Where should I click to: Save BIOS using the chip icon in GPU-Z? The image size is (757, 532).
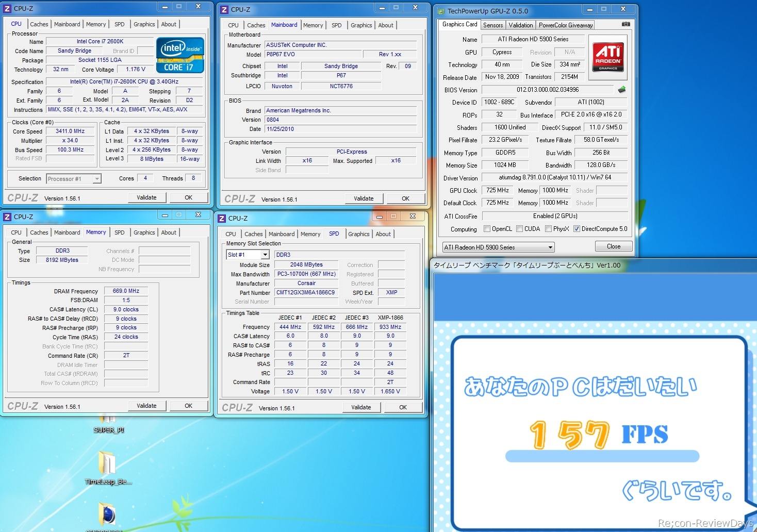coord(622,90)
